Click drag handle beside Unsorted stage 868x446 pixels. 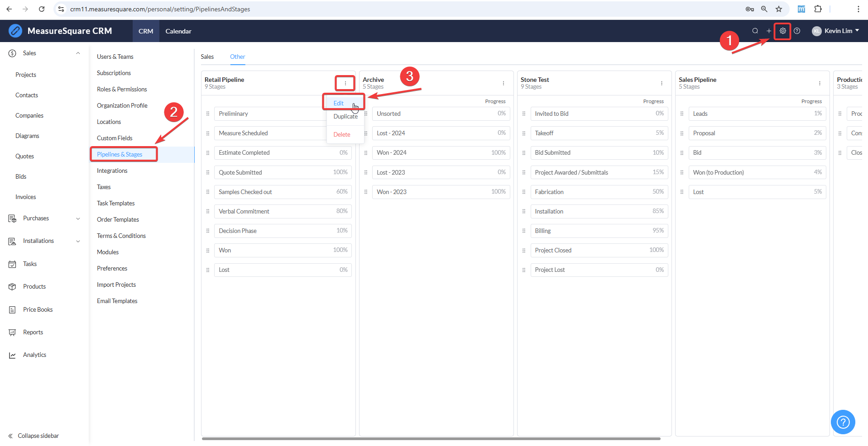click(366, 114)
